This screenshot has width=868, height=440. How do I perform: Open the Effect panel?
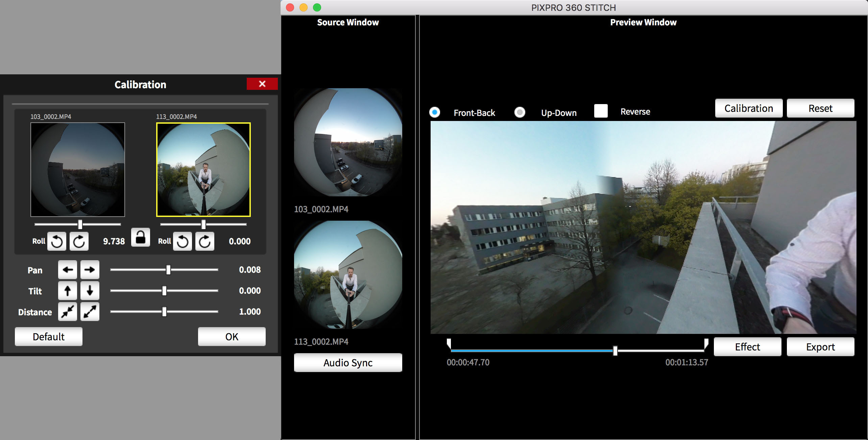click(747, 347)
